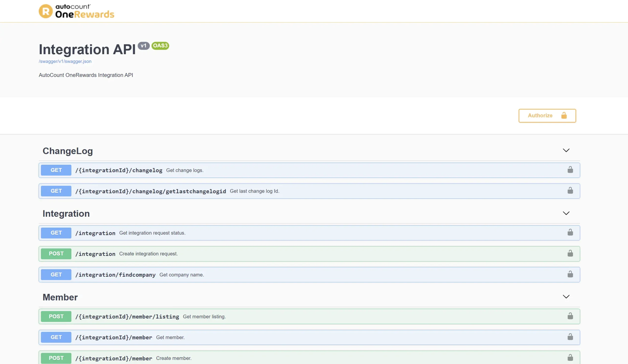Click the AutoCount OneRewards logo
Image resolution: width=628 pixels, height=364 pixels.
77,11
